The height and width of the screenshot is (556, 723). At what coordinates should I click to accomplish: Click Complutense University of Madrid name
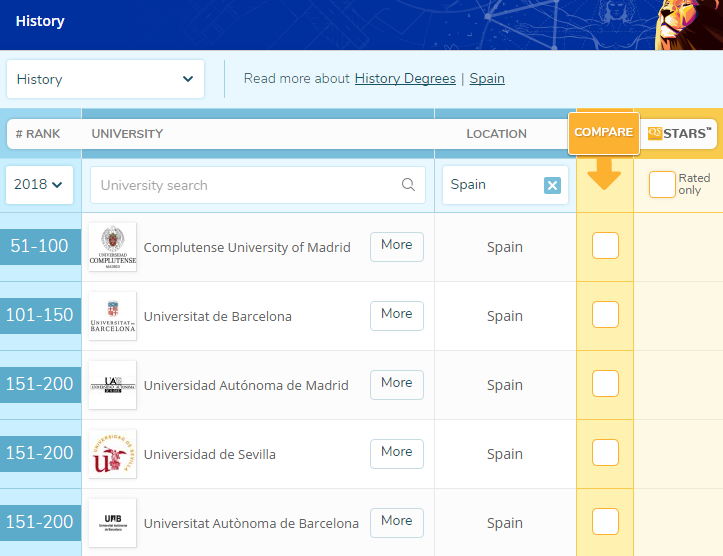coord(247,248)
